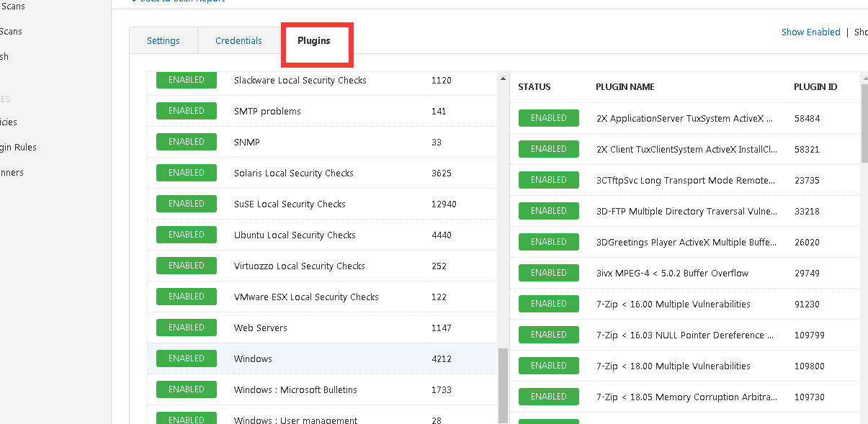Disable 7-Zip < 16.00 Multiple Vulnerabilities plugin

coord(549,304)
